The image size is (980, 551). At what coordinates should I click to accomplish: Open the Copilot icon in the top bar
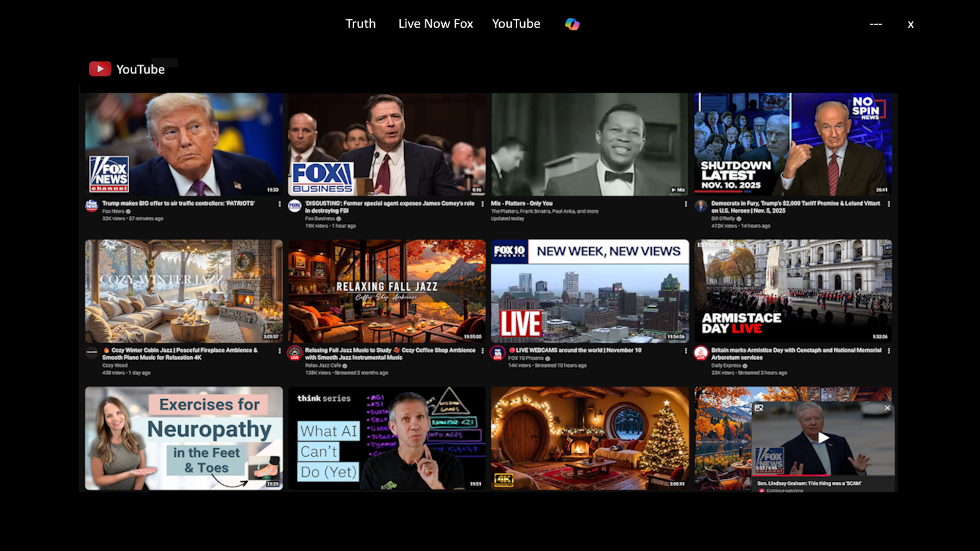coord(571,24)
